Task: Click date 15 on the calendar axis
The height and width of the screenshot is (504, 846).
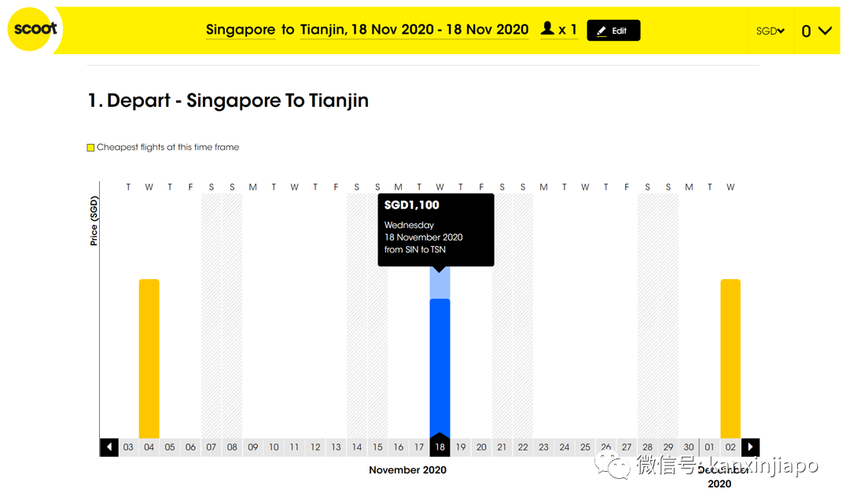Action: (x=377, y=447)
